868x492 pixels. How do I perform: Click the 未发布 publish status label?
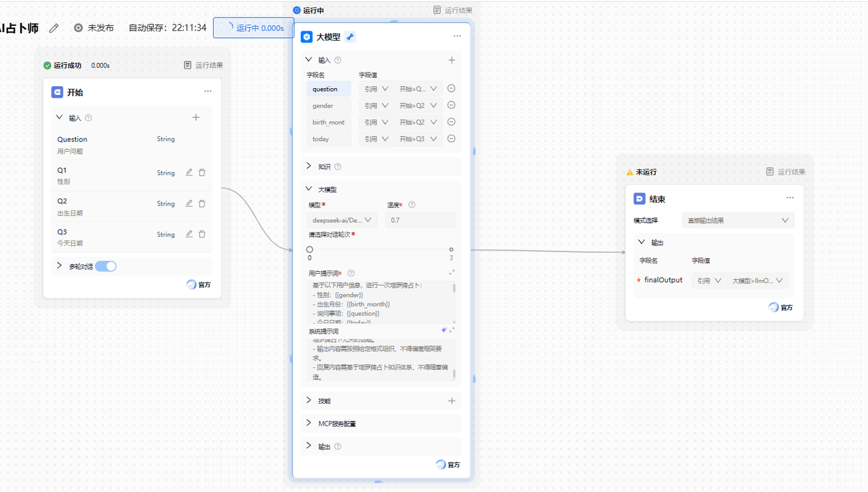pos(94,28)
